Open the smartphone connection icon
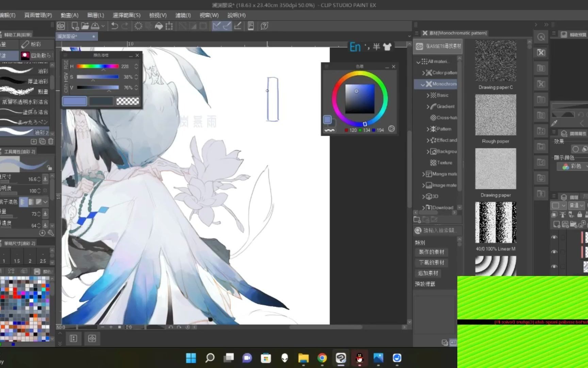Screen dimensions: 588x368 pyautogui.click(x=251, y=26)
